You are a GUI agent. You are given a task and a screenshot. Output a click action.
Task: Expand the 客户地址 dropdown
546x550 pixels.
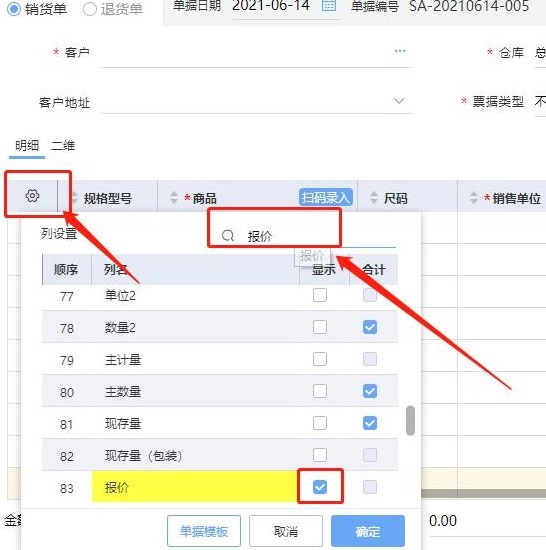(x=399, y=101)
